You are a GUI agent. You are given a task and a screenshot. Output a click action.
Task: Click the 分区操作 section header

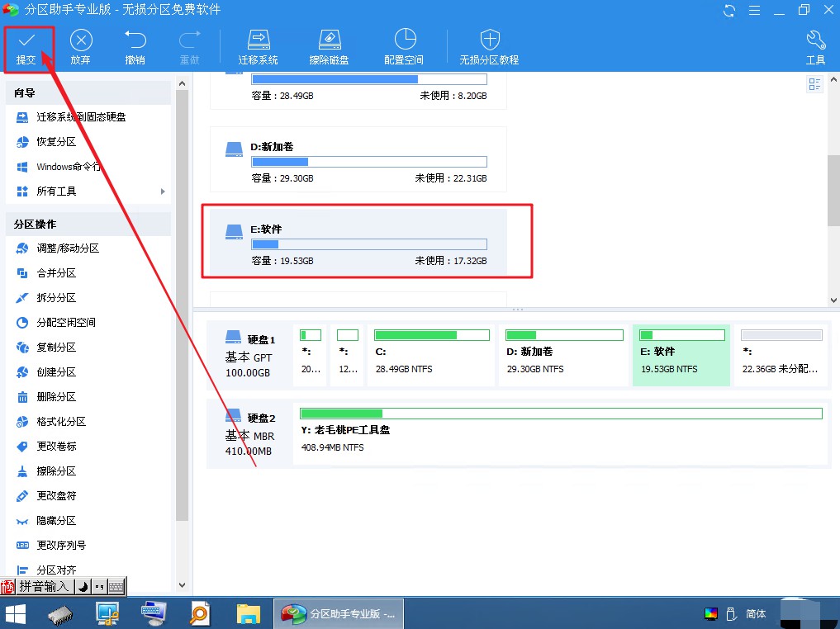[x=88, y=224]
